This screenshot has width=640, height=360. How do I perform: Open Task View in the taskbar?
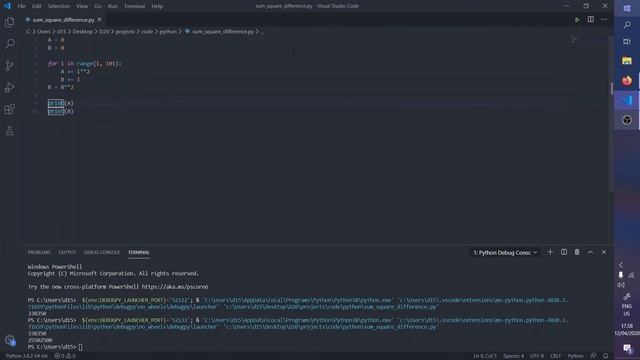[627, 42]
